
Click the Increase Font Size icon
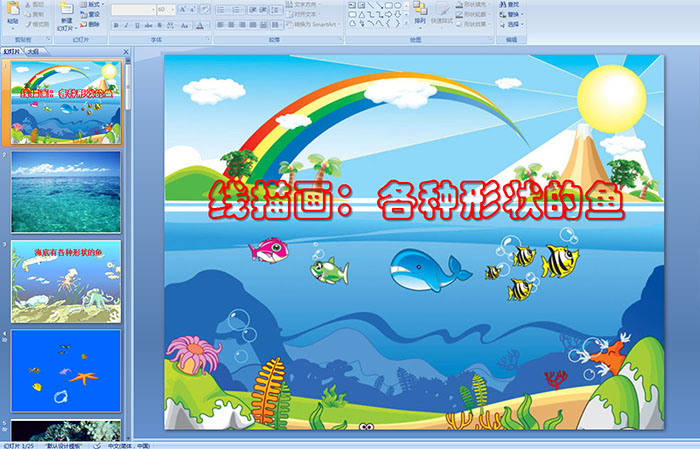(x=183, y=9)
